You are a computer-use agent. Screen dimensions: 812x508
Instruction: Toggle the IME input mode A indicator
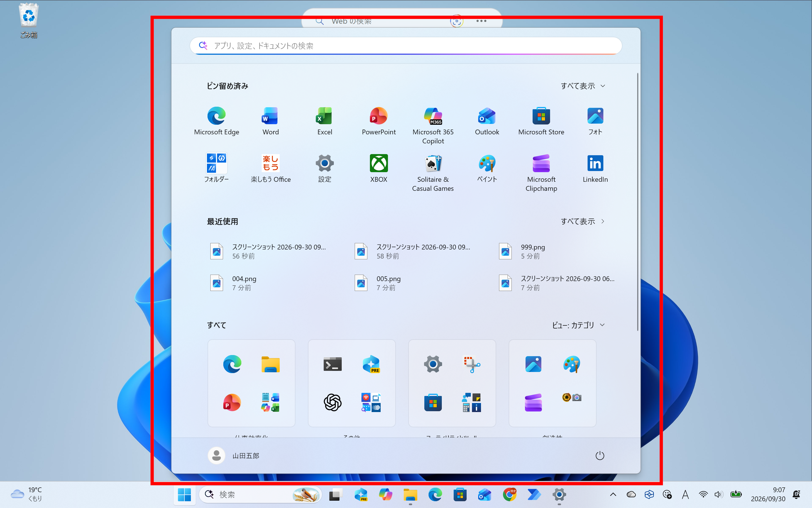685,494
